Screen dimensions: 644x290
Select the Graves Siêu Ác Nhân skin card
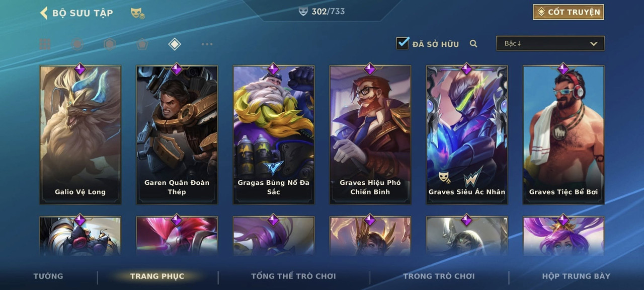click(x=467, y=134)
